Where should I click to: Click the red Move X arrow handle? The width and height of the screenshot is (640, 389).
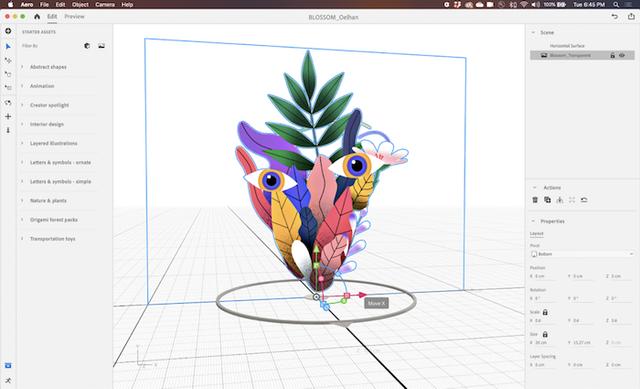[x=362, y=295]
